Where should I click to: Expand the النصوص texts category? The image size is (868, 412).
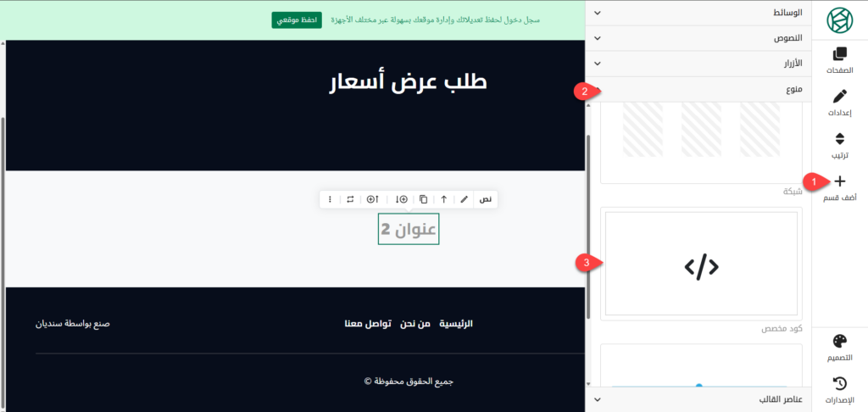coord(698,38)
